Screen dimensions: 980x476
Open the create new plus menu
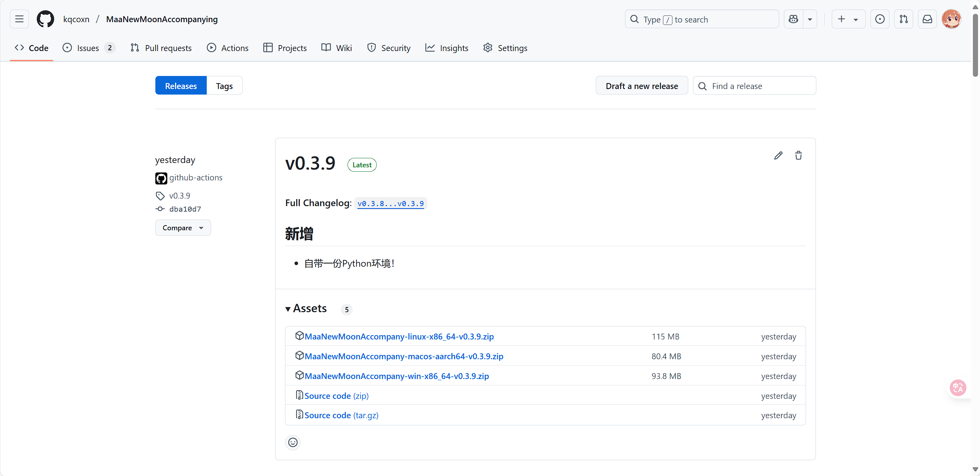(848, 19)
